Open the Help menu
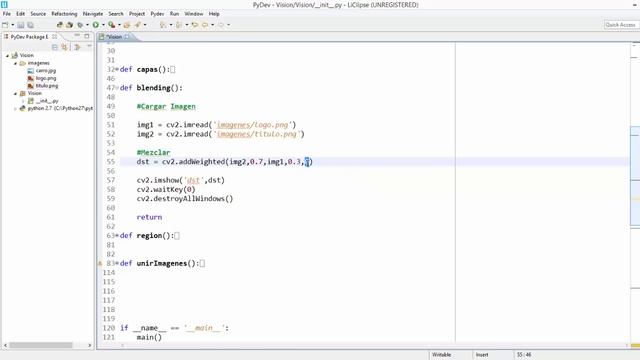The height and width of the screenshot is (360, 640). pyautogui.click(x=214, y=14)
